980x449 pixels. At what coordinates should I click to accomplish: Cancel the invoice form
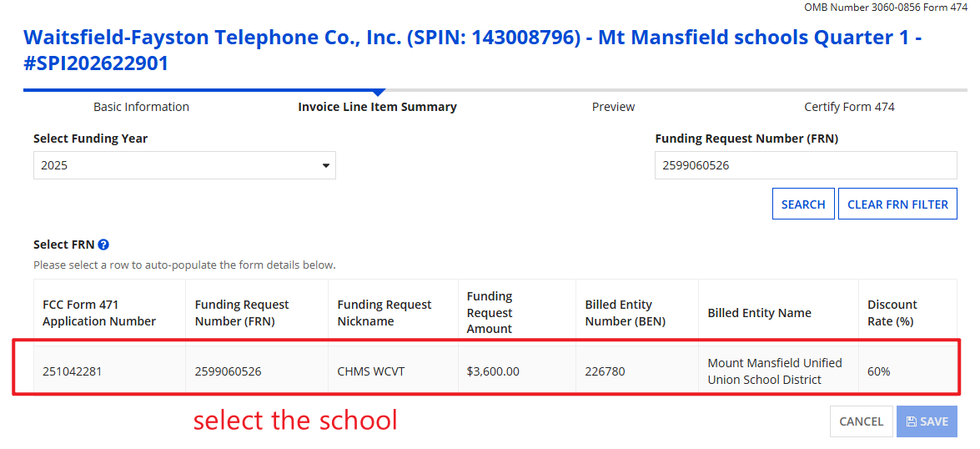pos(861,421)
